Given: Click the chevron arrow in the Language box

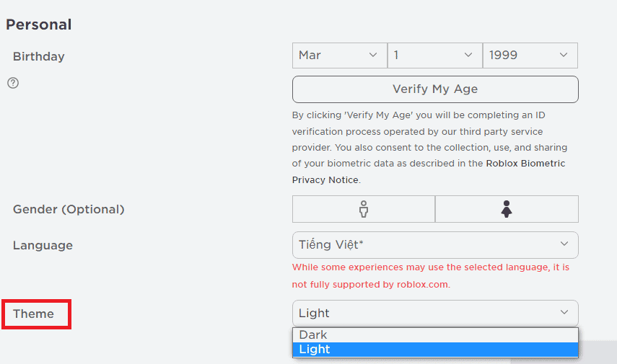Looking at the screenshot, I should [x=564, y=244].
